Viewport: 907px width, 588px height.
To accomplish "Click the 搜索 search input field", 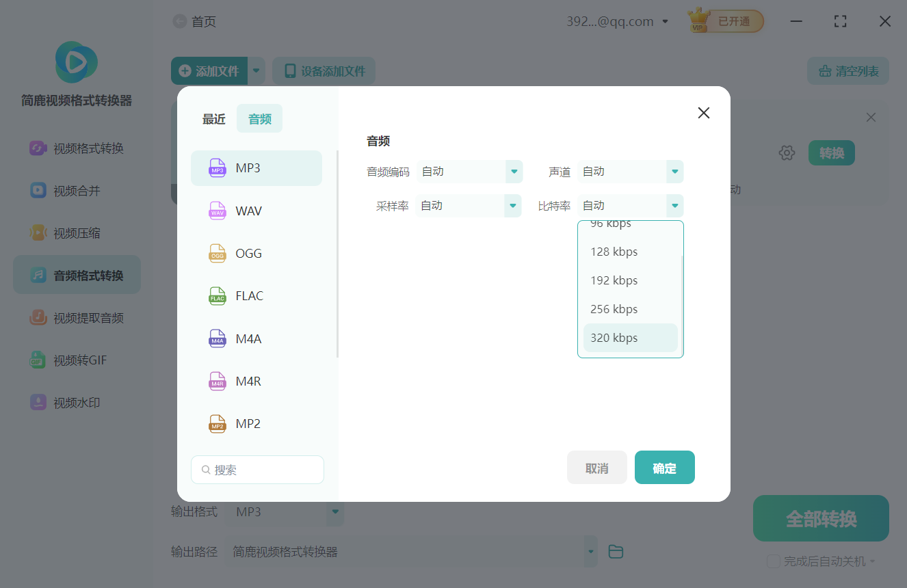I will (257, 470).
